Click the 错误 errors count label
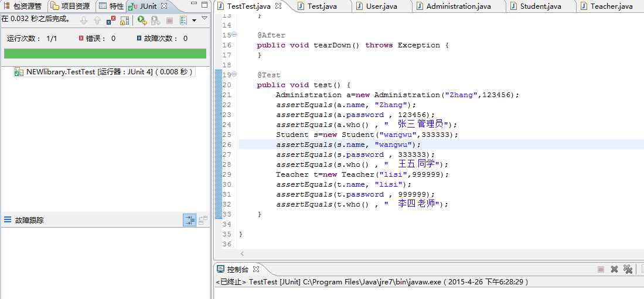The width and height of the screenshot is (644, 299). (97, 39)
